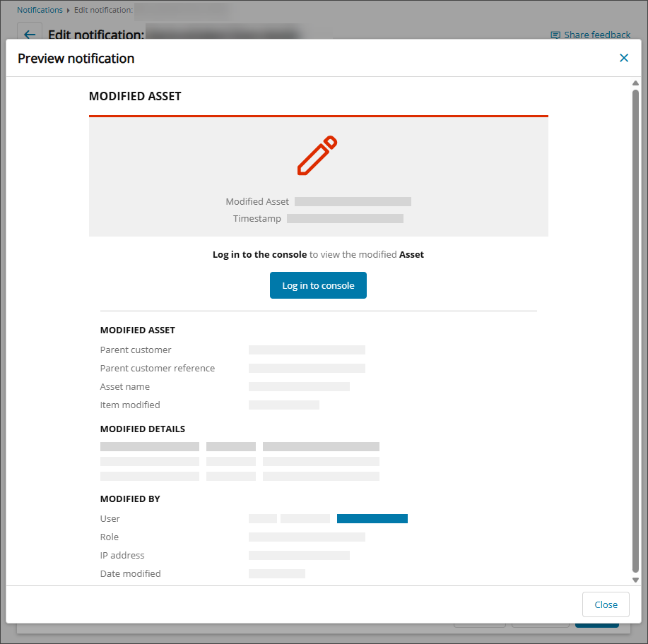The image size is (648, 644).
Task: Click the red pencil icon in the banner
Action: point(317,155)
